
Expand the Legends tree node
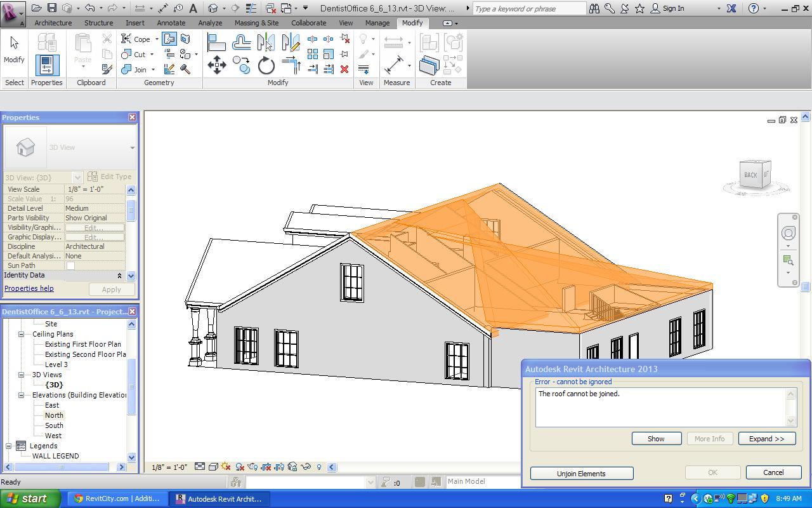[9, 446]
